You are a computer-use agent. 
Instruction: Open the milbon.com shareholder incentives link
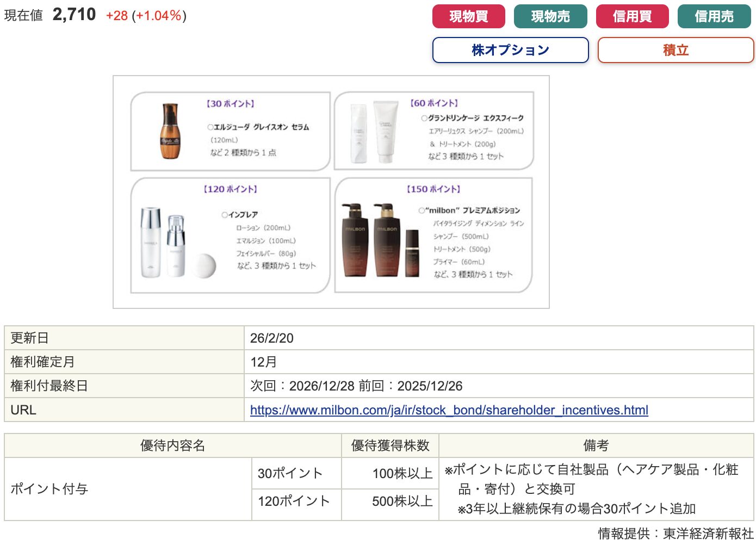449,410
